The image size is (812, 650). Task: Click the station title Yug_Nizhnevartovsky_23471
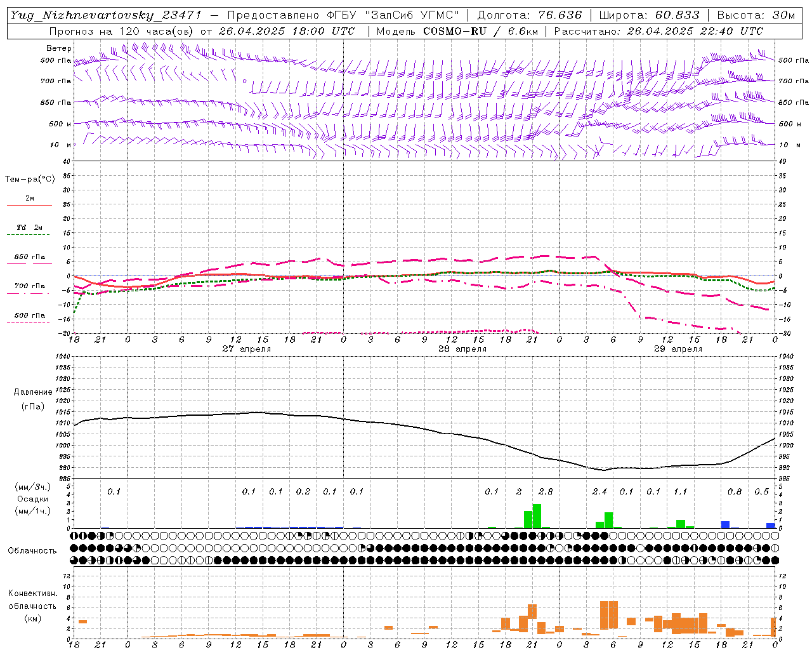(x=105, y=15)
